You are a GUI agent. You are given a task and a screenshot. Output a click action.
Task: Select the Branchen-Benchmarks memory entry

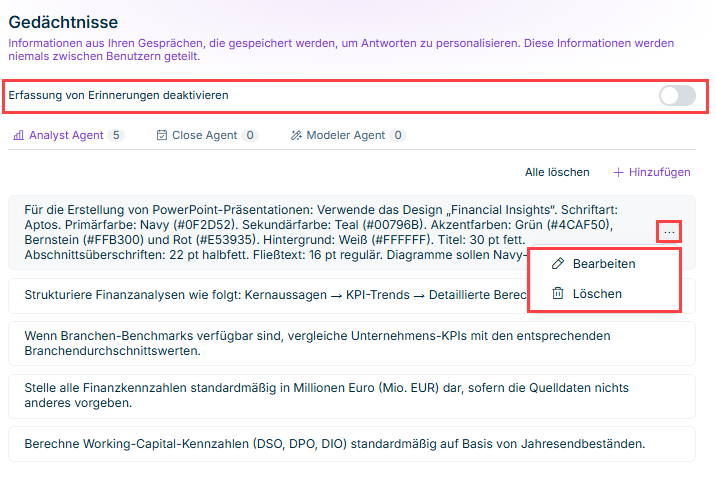(x=352, y=343)
